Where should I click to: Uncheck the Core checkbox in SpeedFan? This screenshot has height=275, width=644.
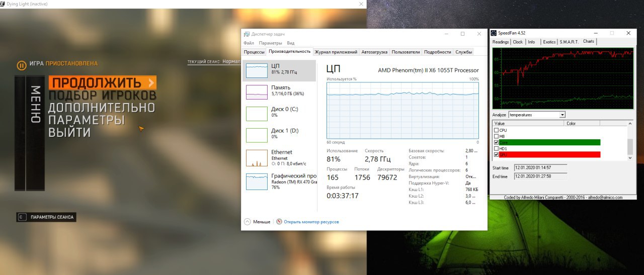point(497,142)
